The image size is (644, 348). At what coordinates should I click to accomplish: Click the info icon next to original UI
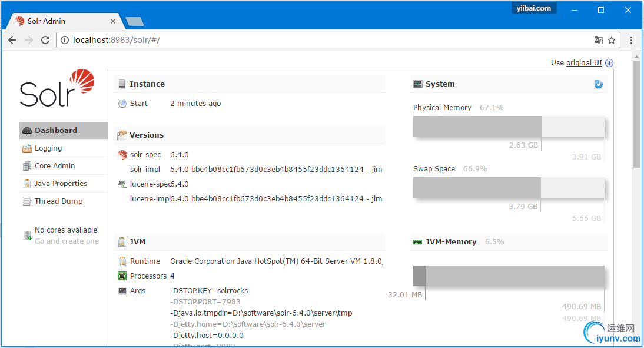[x=609, y=63]
